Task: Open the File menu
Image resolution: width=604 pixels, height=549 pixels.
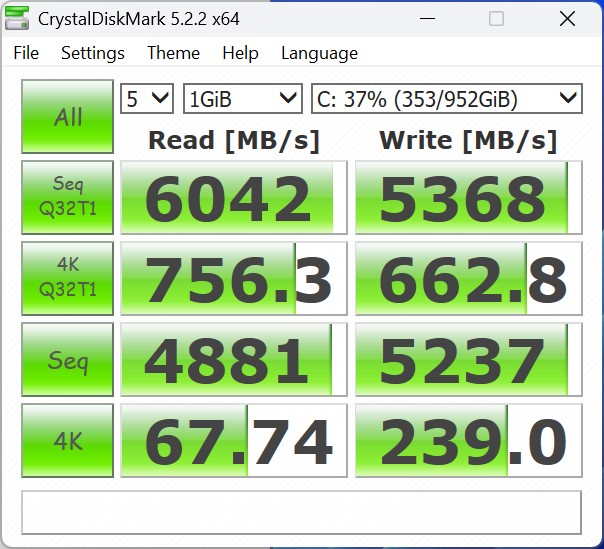Action: 26,53
